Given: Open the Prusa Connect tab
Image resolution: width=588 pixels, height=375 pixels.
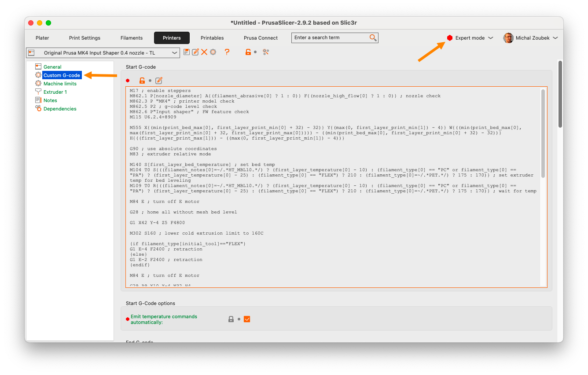Looking at the screenshot, I should [261, 38].
